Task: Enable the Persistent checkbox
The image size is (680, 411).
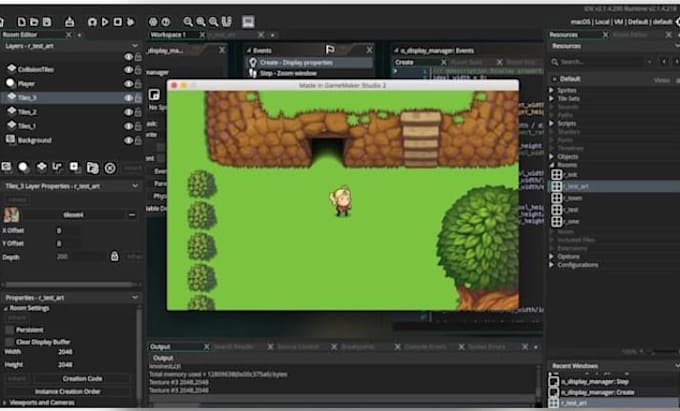Action: click(x=10, y=330)
